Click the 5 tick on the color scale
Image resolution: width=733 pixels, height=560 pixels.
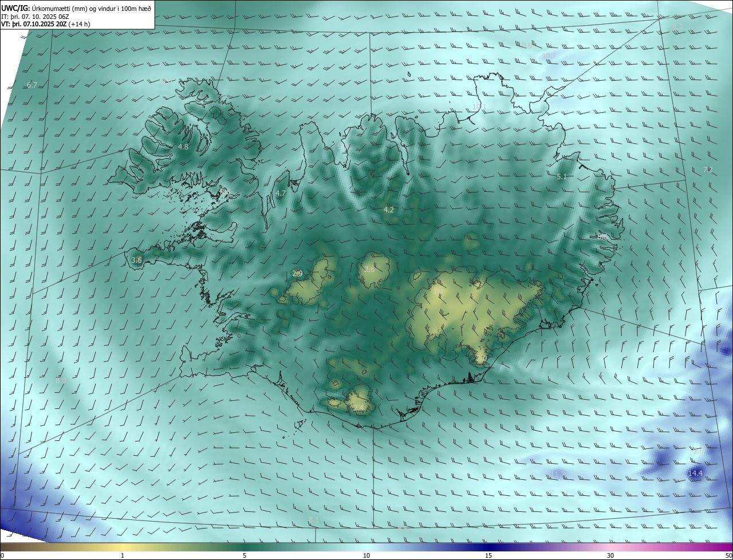click(x=245, y=555)
